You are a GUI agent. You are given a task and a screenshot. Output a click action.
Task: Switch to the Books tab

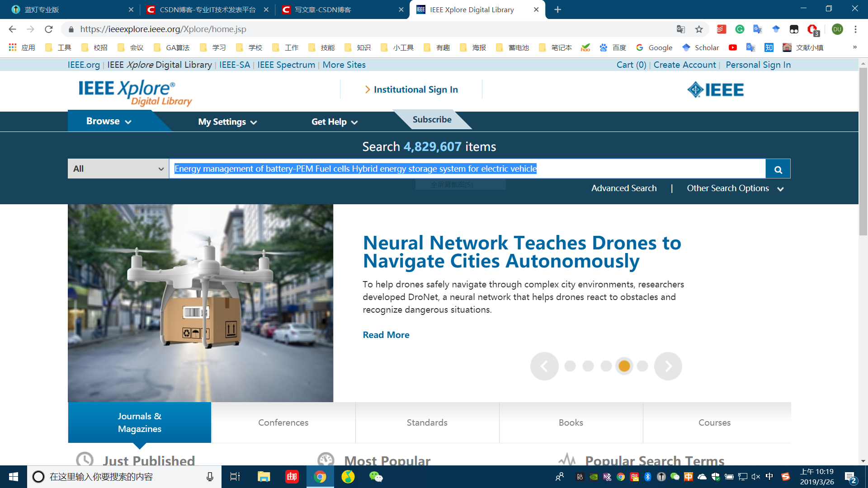tap(571, 422)
